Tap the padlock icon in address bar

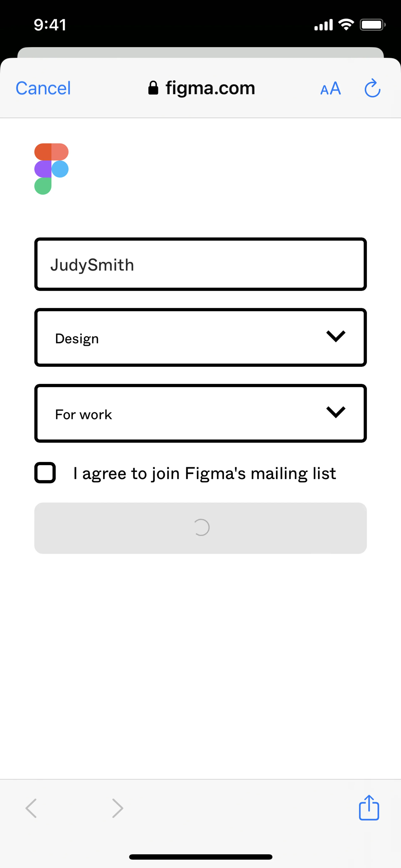click(x=153, y=88)
